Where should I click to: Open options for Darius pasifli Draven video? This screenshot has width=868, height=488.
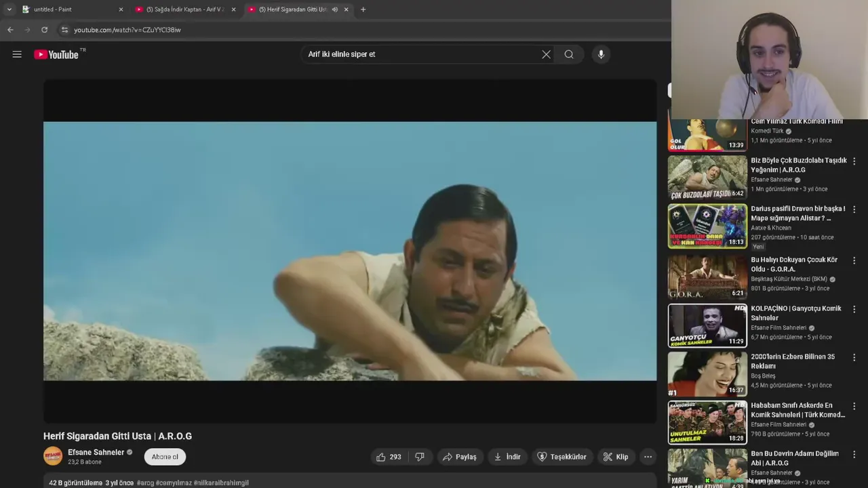pos(854,209)
